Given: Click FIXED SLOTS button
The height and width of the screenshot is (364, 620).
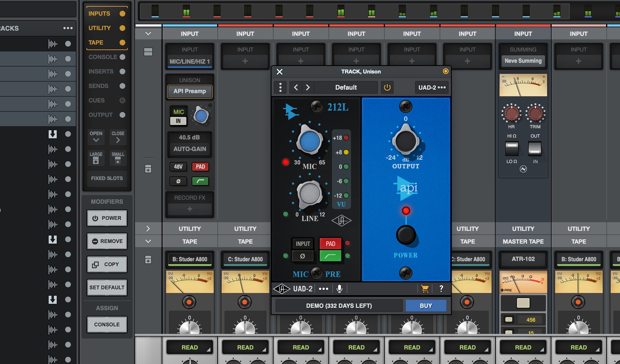Looking at the screenshot, I should point(107,178).
